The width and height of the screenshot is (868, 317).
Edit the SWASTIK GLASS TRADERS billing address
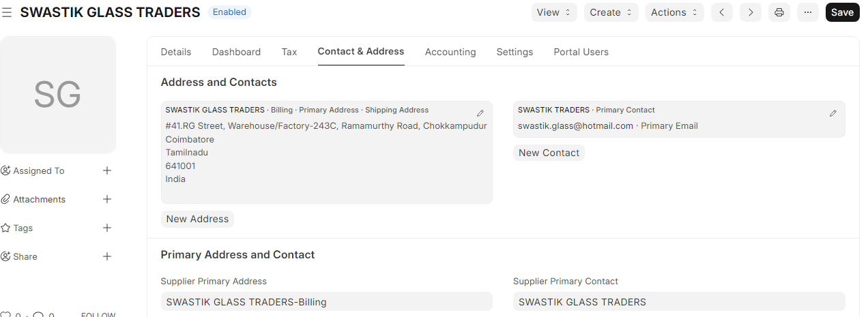pyautogui.click(x=480, y=113)
